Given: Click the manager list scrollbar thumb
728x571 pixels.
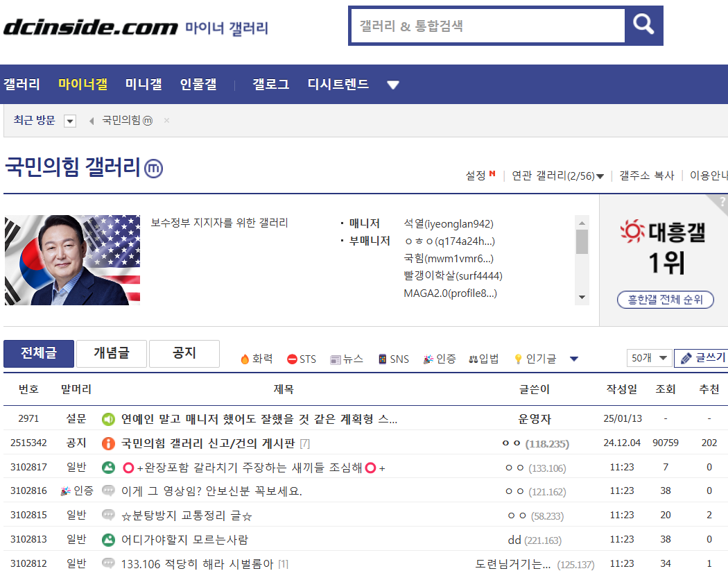Looking at the screenshot, I should pos(582,241).
